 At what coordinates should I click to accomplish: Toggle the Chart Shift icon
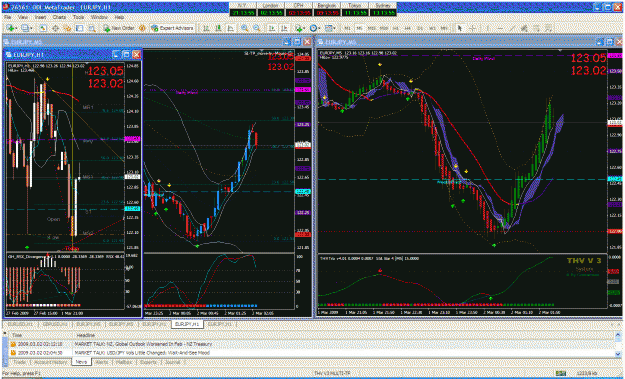[284, 28]
